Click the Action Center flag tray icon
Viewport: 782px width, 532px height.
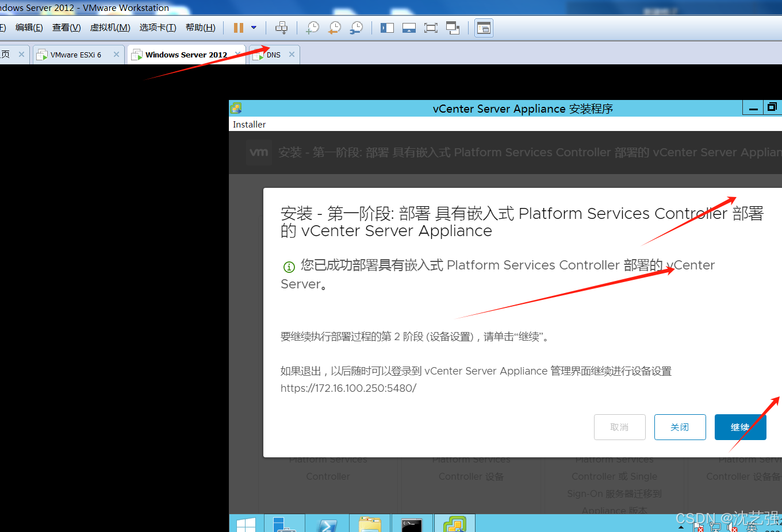point(698,527)
